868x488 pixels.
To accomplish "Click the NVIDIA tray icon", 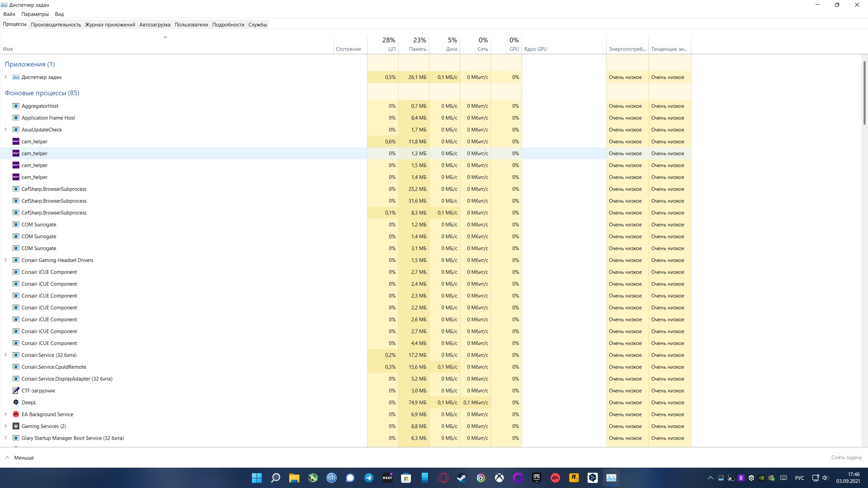I will (x=762, y=478).
